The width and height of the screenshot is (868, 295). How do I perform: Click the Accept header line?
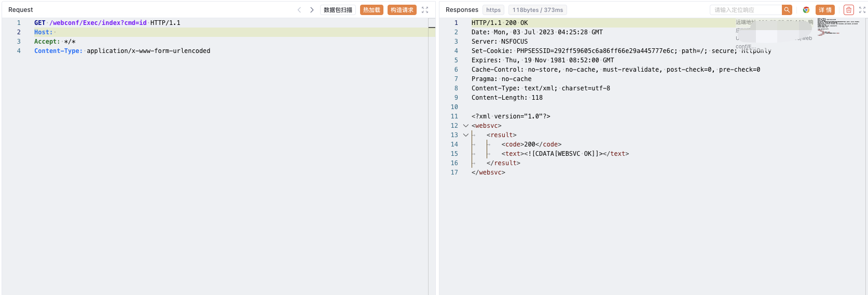click(x=55, y=42)
